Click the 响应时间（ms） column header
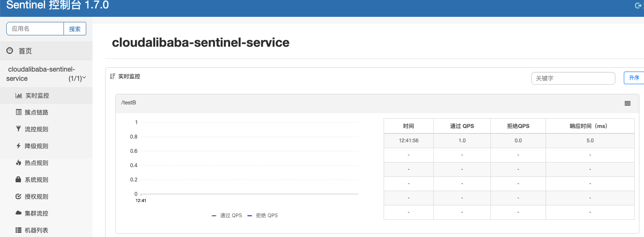 pos(590,126)
